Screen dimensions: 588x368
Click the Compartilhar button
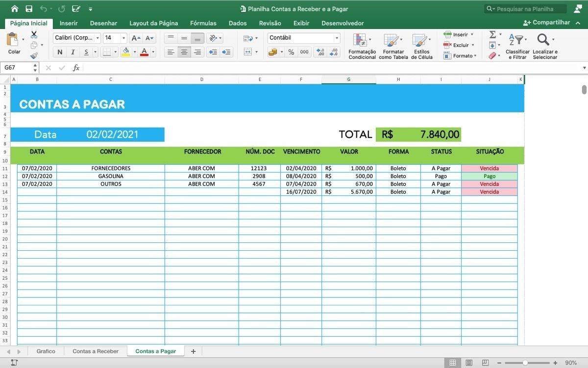tap(547, 23)
